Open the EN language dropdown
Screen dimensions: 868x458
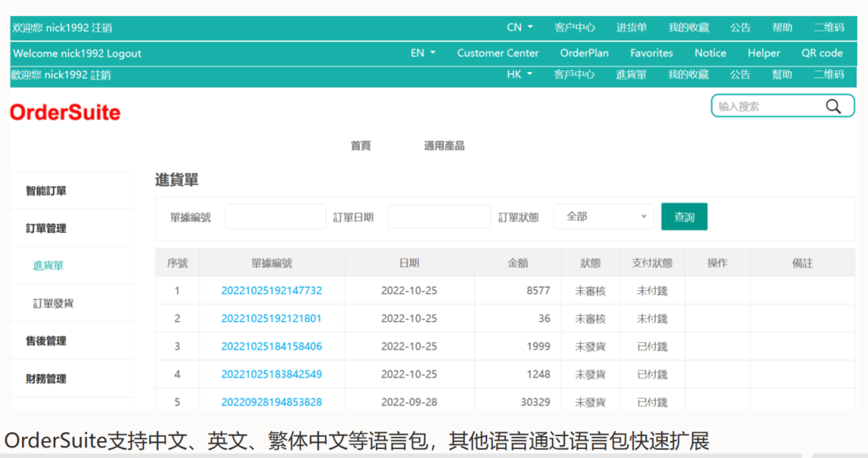pos(423,54)
